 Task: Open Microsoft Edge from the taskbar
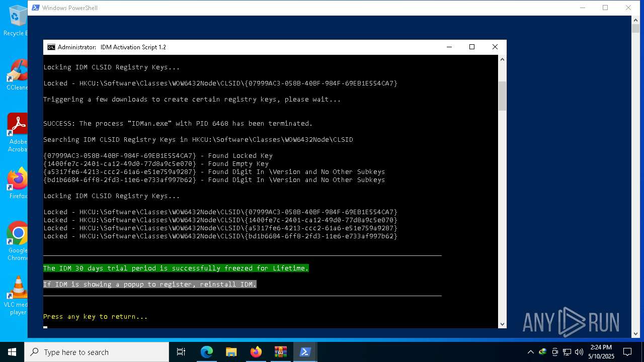click(207, 352)
